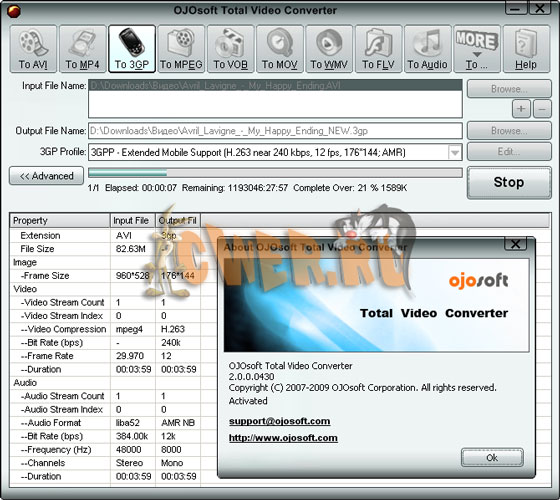Select the To WMV format icon
Image resolution: width=560 pixels, height=500 pixels.
click(x=329, y=49)
